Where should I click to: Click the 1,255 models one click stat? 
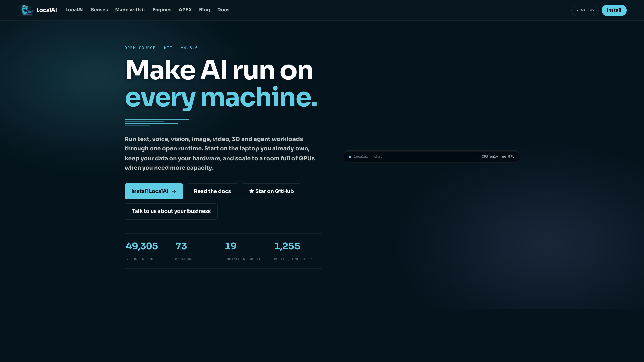[x=293, y=251]
